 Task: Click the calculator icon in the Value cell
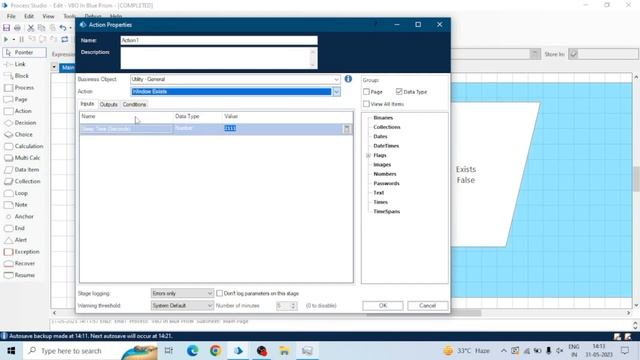click(347, 129)
